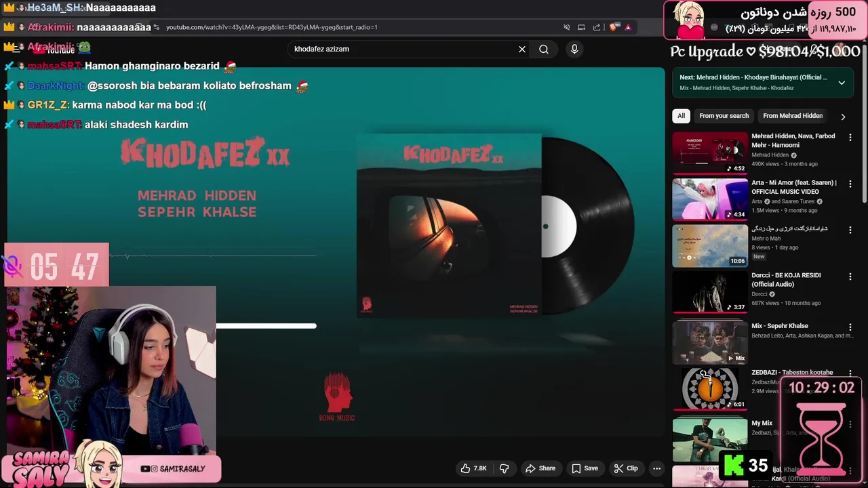The height and width of the screenshot is (488, 868).
Task: Click the share page icon in address bar
Action: tap(597, 27)
